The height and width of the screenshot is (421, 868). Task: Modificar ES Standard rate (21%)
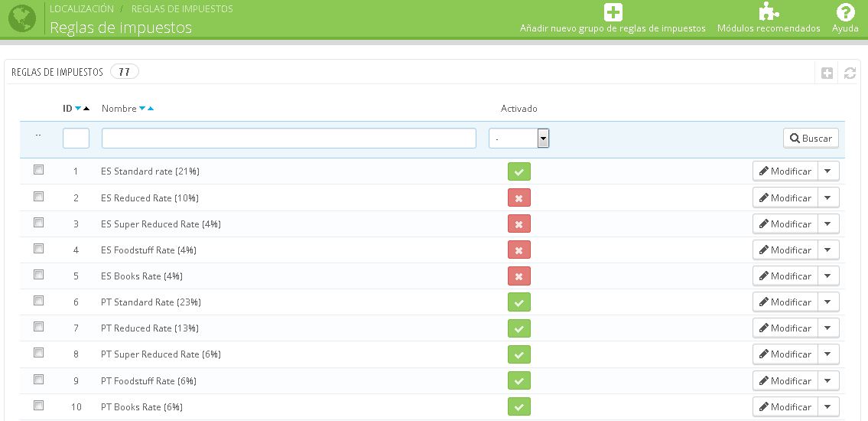[785, 171]
